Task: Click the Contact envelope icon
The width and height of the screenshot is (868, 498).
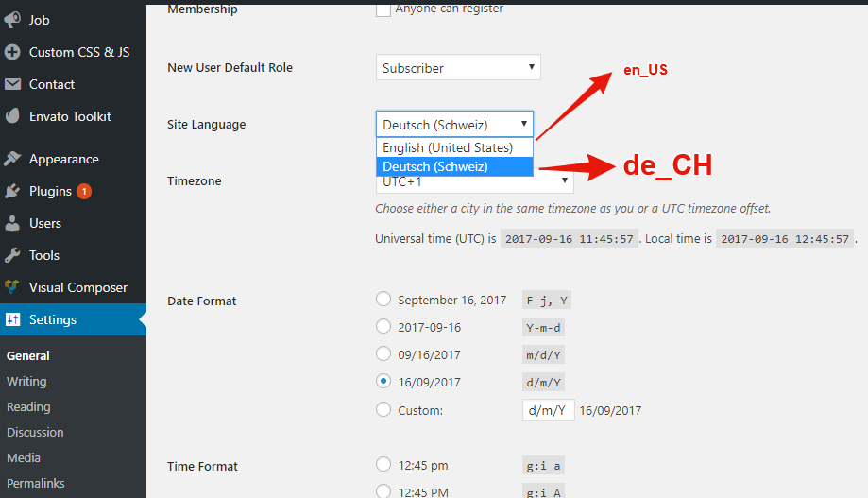Action: coord(12,84)
